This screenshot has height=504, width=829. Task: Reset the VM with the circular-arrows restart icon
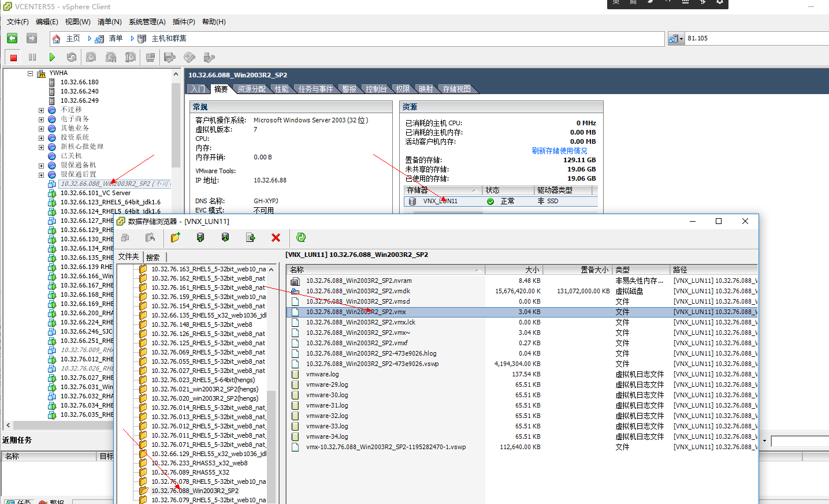72,57
